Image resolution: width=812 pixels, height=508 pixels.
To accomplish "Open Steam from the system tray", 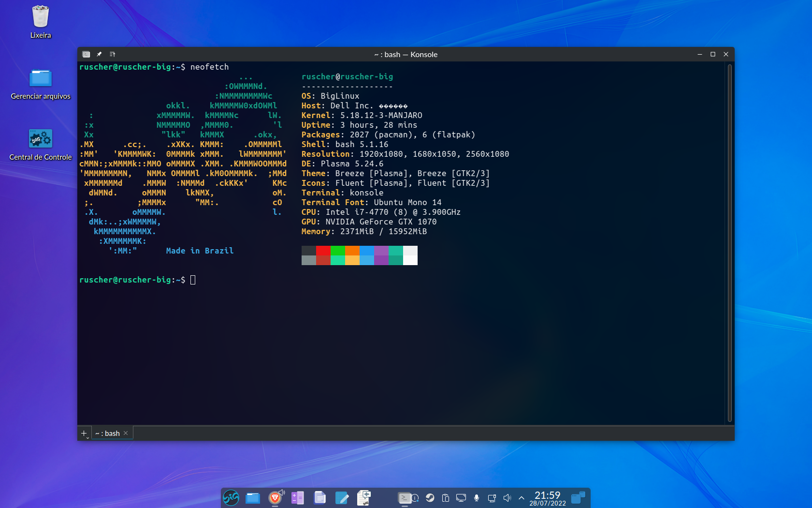I will (x=430, y=498).
